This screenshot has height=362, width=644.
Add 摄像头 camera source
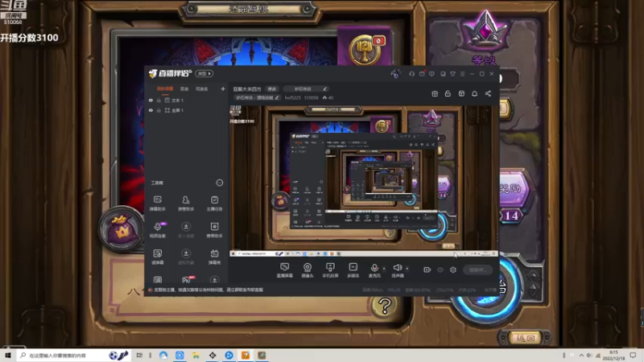(308, 270)
